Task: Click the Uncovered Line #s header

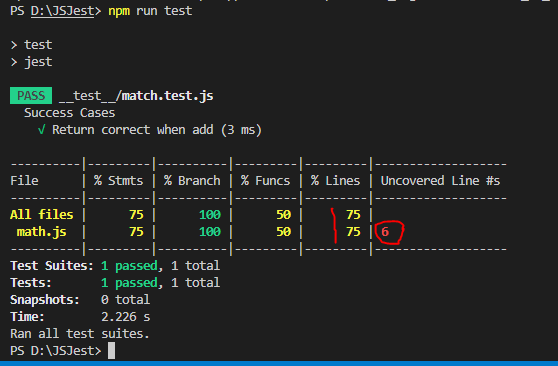Action: click(440, 181)
